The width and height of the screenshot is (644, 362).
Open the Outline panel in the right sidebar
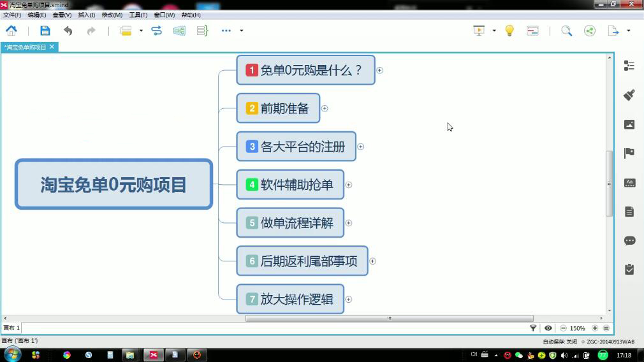pyautogui.click(x=629, y=66)
